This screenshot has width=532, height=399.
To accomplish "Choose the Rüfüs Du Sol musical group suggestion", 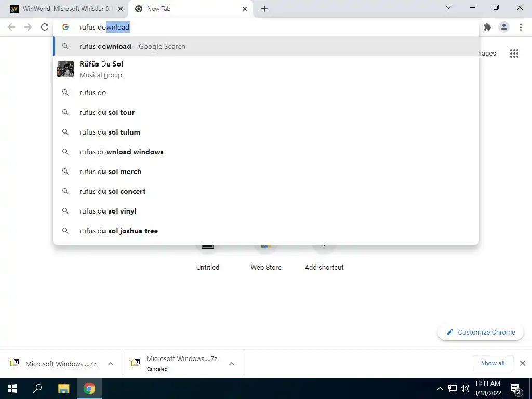I will point(266,69).
